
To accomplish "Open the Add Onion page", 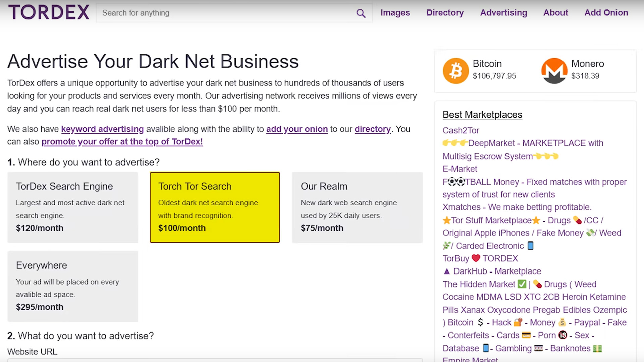I will tap(606, 13).
